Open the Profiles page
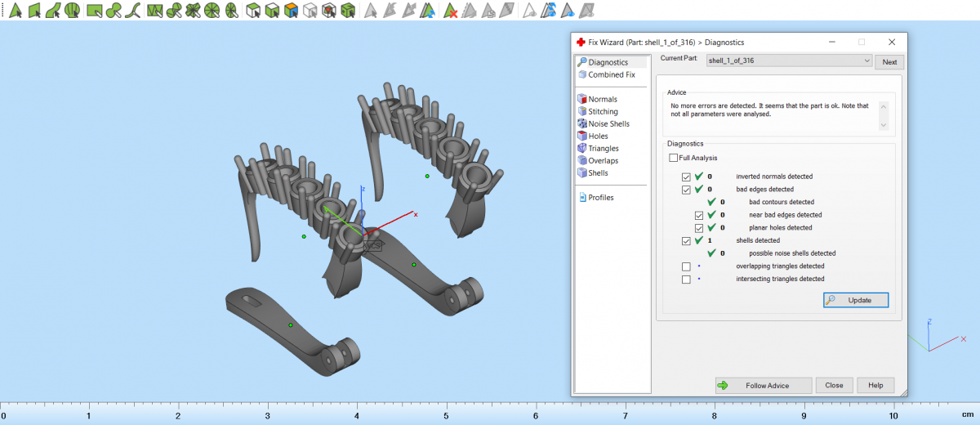 (600, 197)
